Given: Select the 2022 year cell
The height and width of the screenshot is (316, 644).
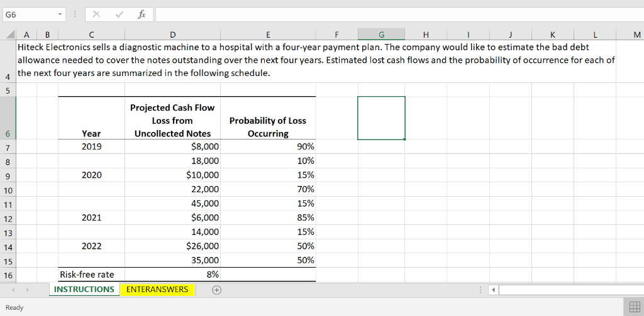Looking at the screenshot, I should click(91, 246).
